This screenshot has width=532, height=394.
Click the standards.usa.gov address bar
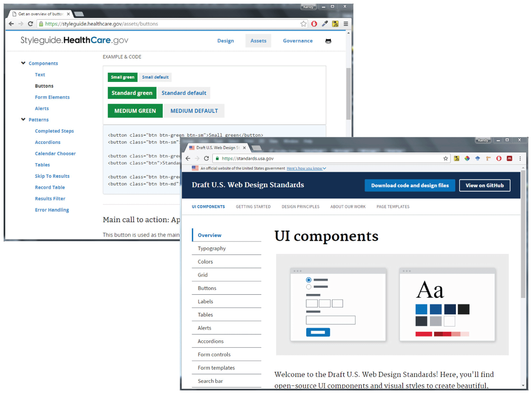click(324, 159)
